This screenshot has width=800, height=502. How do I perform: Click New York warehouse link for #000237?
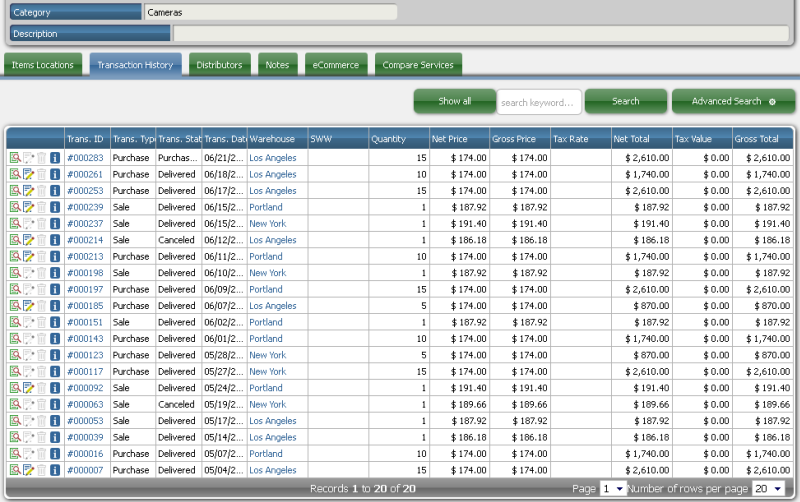click(267, 224)
